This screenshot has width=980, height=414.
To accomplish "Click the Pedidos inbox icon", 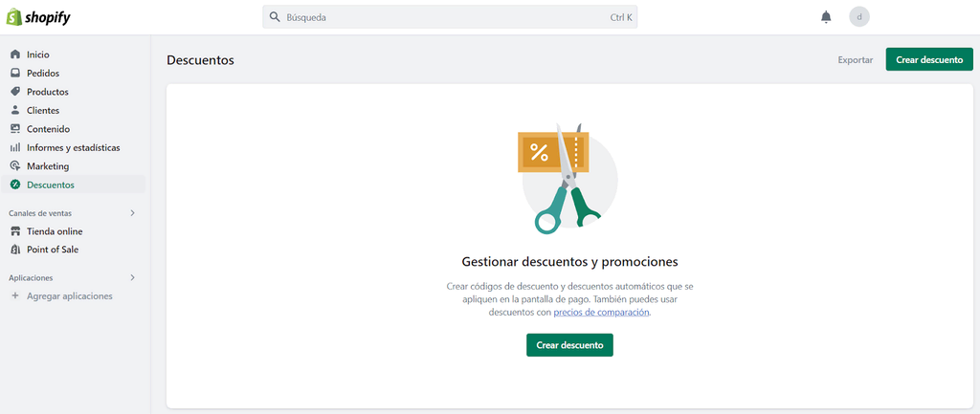I will click(15, 73).
